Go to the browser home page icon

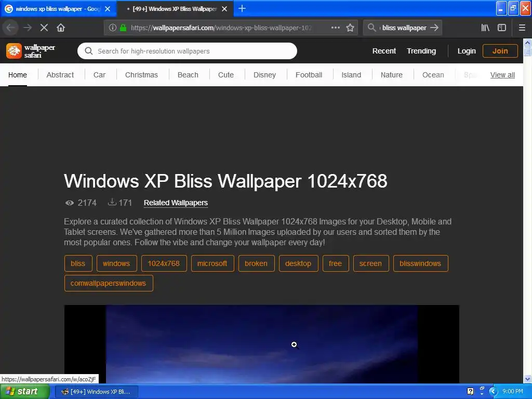point(61,28)
